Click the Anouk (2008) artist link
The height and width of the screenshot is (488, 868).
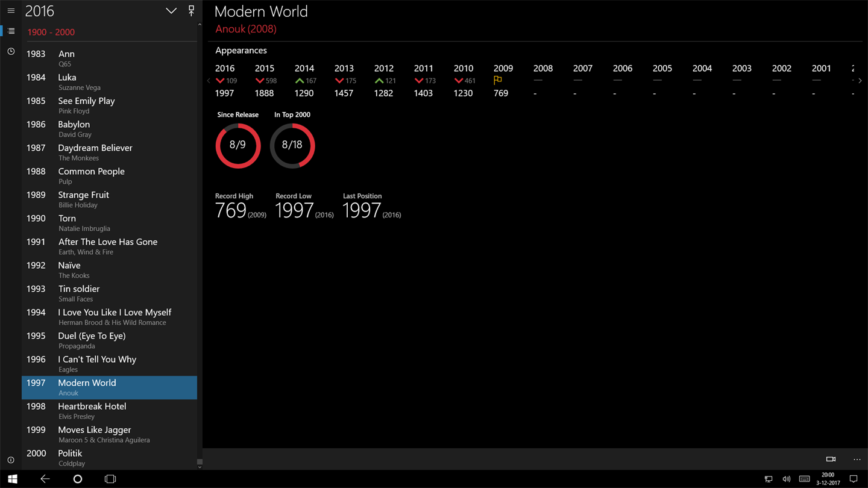pyautogui.click(x=246, y=29)
